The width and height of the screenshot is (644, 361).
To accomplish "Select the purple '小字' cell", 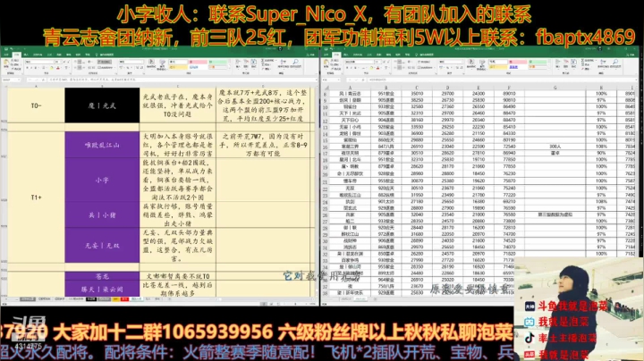I will coord(102,180).
